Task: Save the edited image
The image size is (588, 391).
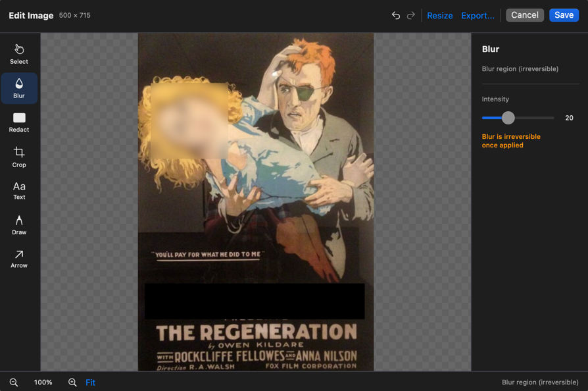Action: pos(564,14)
